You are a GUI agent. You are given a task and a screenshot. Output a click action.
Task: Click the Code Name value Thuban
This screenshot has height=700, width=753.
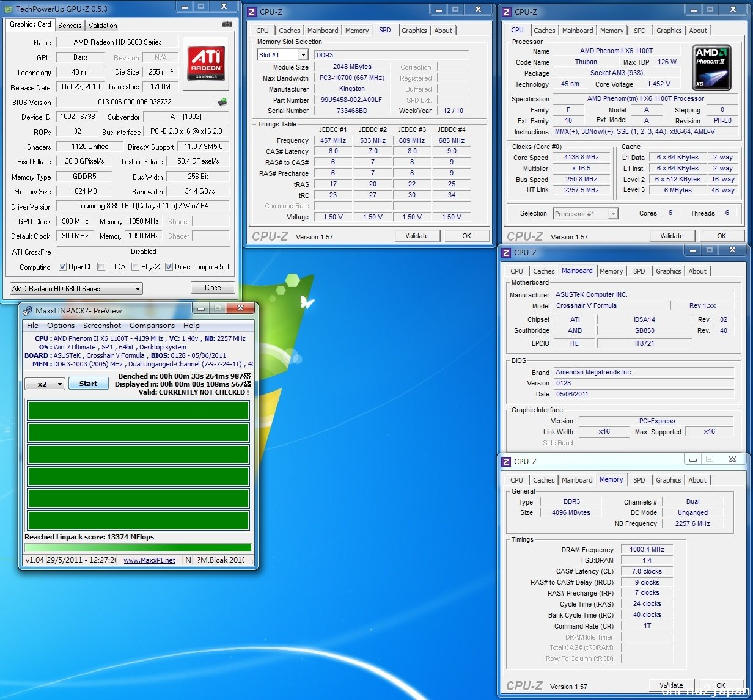(x=586, y=62)
